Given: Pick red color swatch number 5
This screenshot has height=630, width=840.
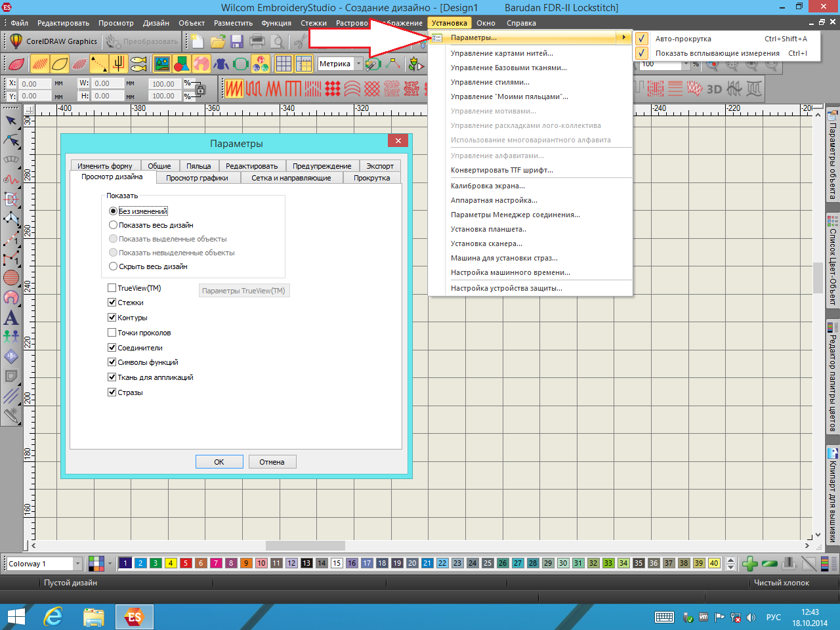Looking at the screenshot, I should click(186, 563).
